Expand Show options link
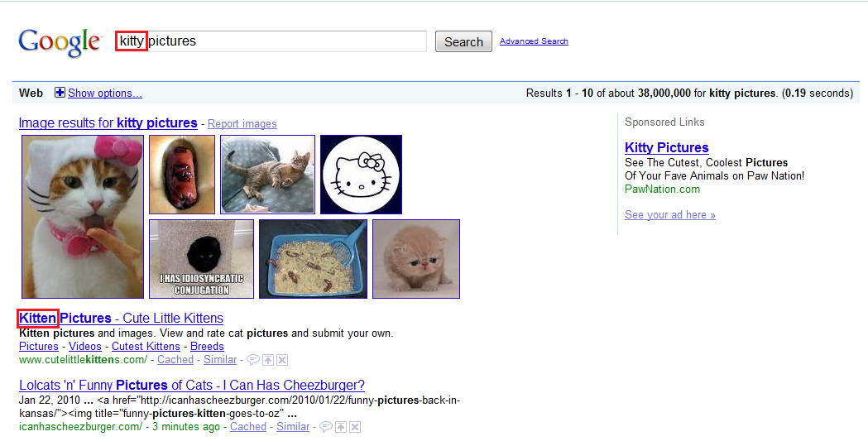The width and height of the screenshot is (868, 446). 104,93
